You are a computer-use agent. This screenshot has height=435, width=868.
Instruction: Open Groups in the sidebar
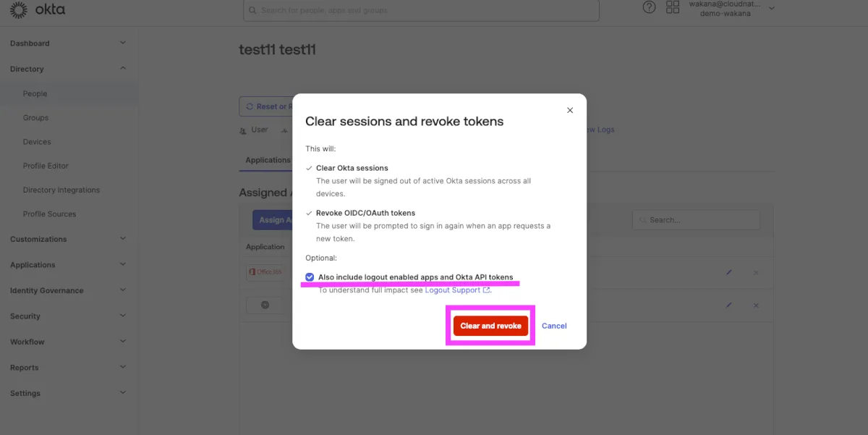tap(35, 117)
